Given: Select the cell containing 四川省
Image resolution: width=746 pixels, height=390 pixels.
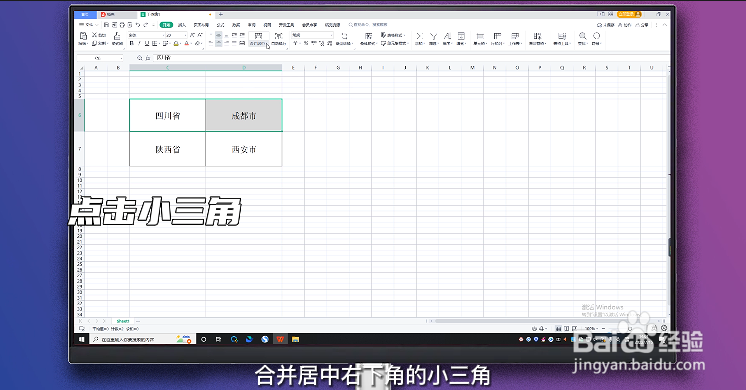Looking at the screenshot, I should (x=167, y=115).
